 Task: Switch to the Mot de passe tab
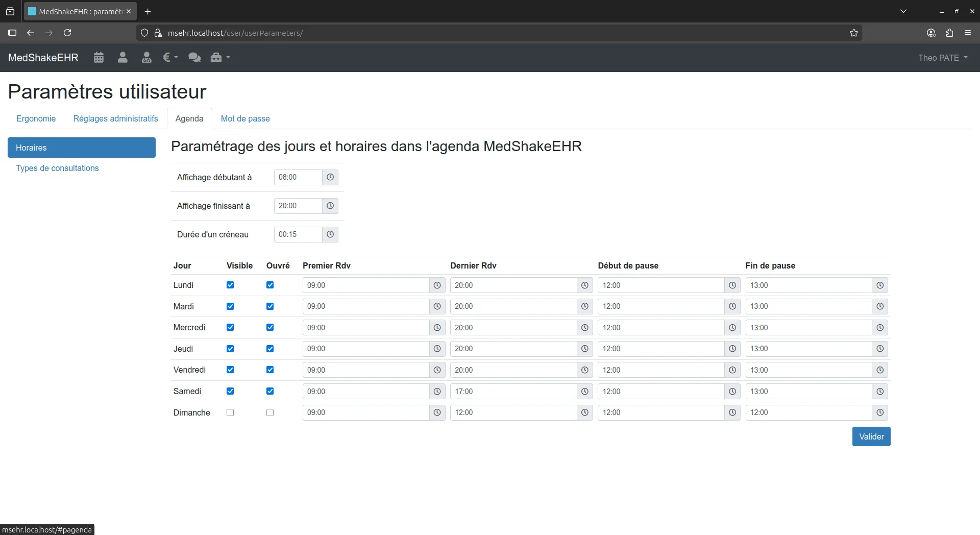(x=245, y=118)
